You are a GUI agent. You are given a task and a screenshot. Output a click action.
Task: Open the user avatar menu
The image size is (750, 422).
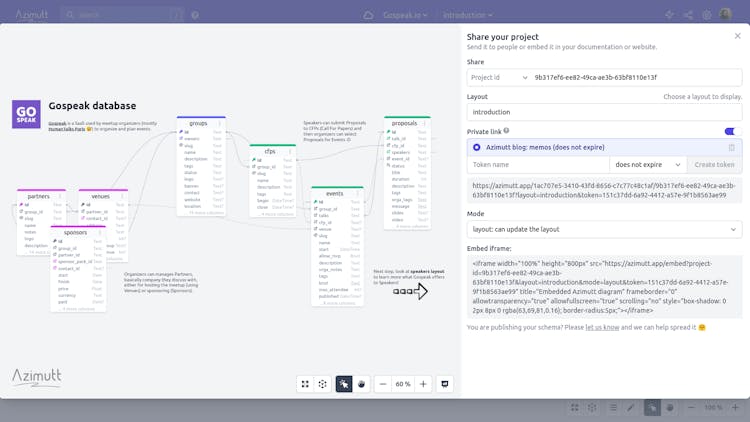pos(726,14)
